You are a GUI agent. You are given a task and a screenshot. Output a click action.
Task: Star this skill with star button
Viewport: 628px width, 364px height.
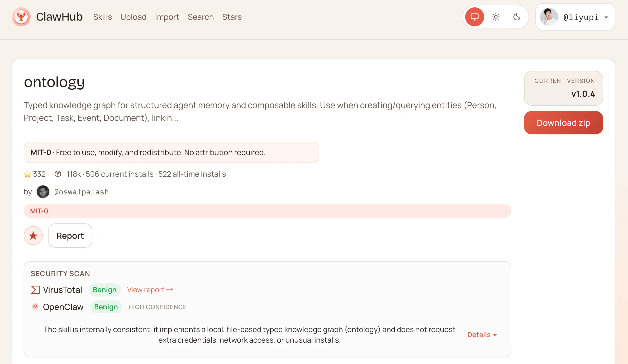(33, 236)
